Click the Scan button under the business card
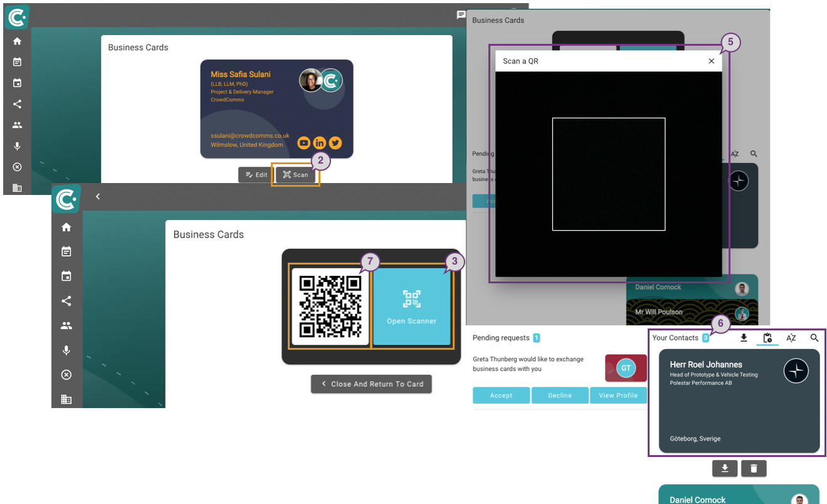The image size is (827, 504). (x=295, y=175)
